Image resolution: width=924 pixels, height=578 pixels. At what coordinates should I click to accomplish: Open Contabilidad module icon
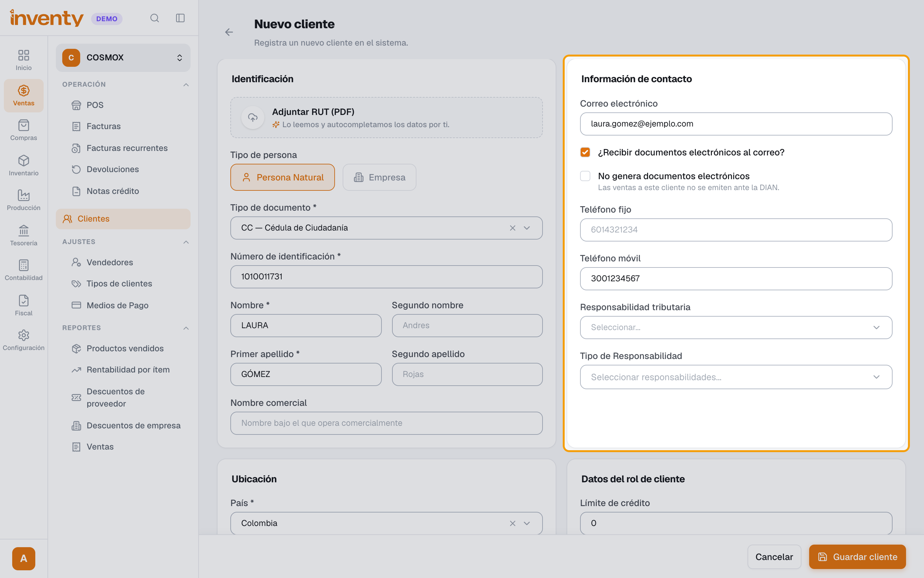[x=24, y=270]
